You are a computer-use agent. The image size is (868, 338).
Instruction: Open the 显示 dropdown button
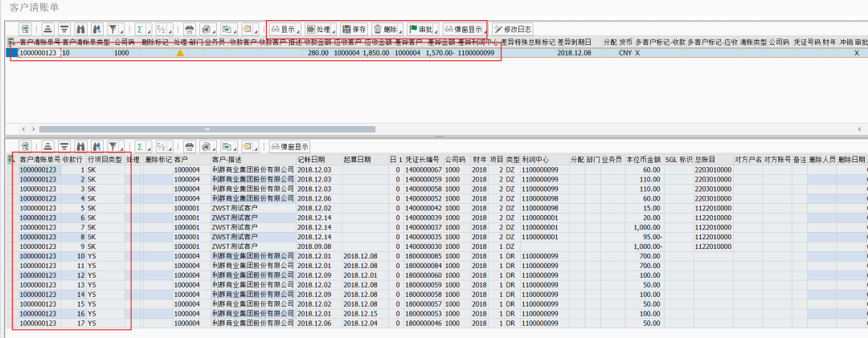click(x=285, y=30)
